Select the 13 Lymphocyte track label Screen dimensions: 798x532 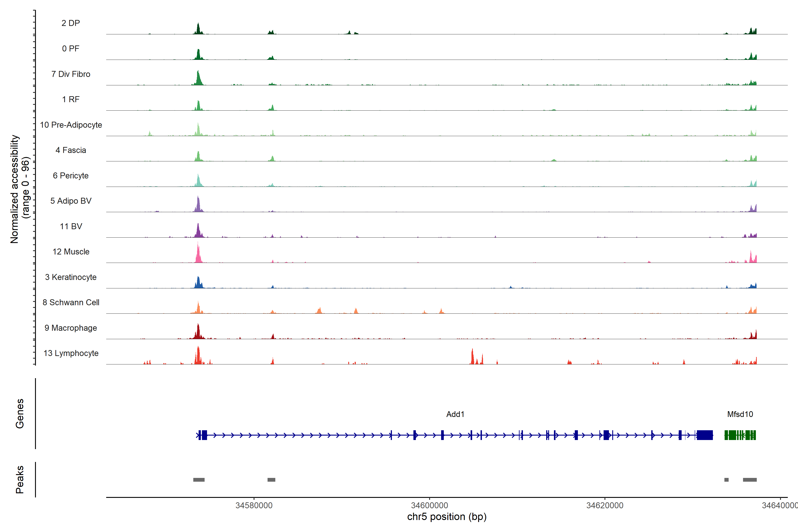tap(71, 353)
